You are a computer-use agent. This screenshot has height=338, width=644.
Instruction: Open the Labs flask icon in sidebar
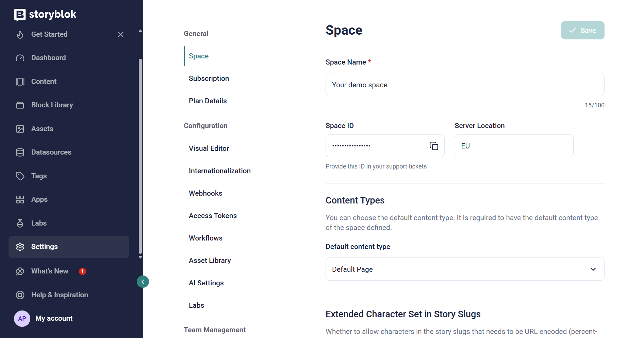[x=20, y=223]
